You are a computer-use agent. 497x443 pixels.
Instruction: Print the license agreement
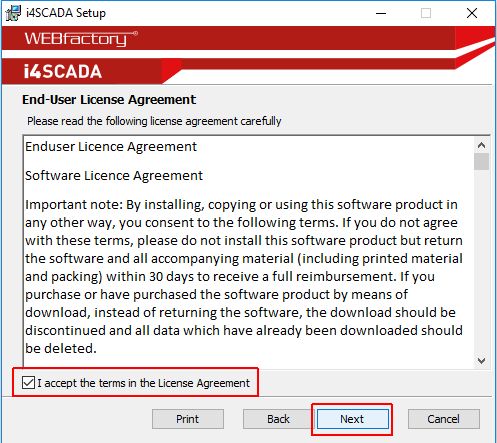tap(188, 419)
